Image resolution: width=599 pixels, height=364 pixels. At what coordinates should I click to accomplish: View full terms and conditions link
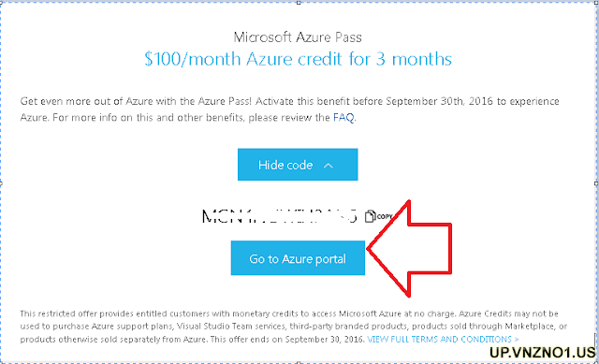point(443,339)
